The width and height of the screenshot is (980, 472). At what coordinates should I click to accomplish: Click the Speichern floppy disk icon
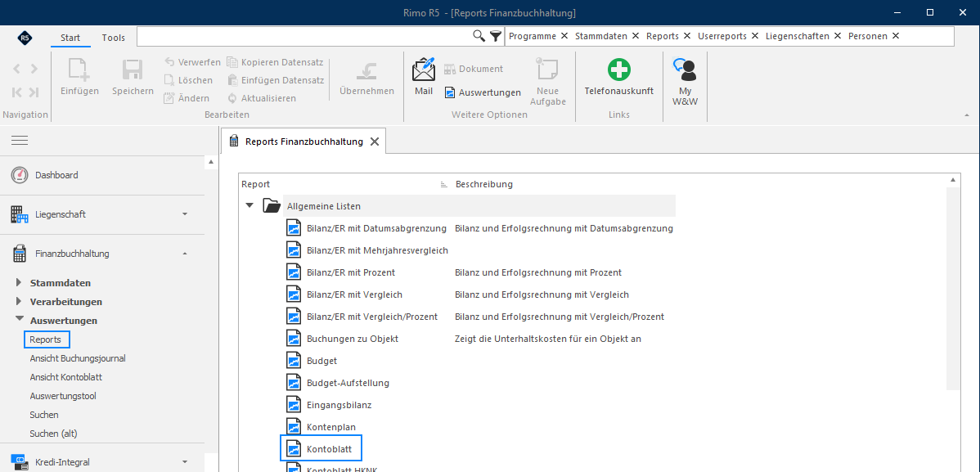pos(133,70)
